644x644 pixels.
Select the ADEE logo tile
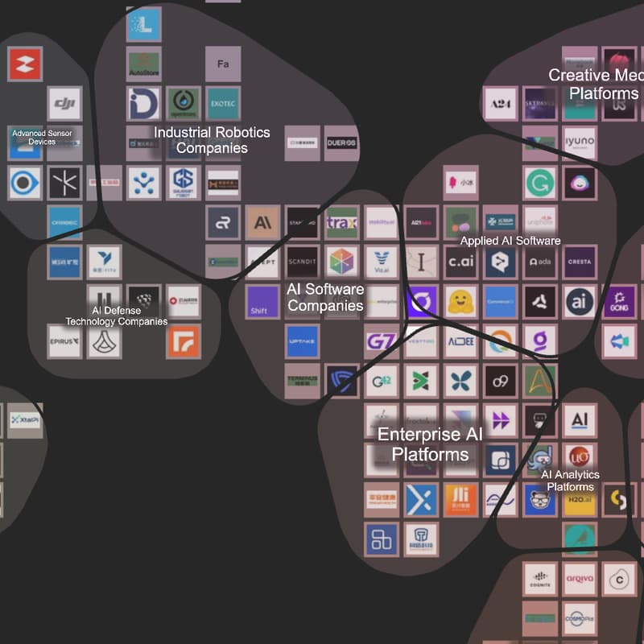click(x=460, y=341)
